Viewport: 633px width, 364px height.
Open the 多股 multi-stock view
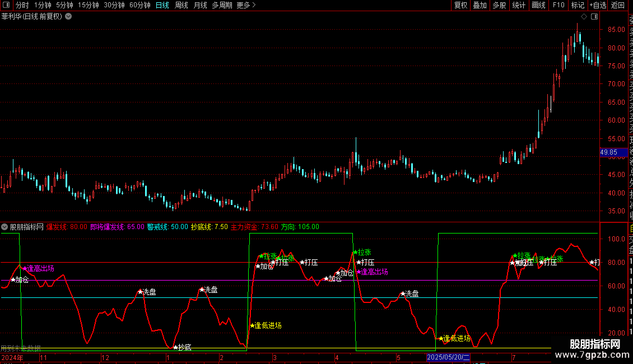[499, 5]
